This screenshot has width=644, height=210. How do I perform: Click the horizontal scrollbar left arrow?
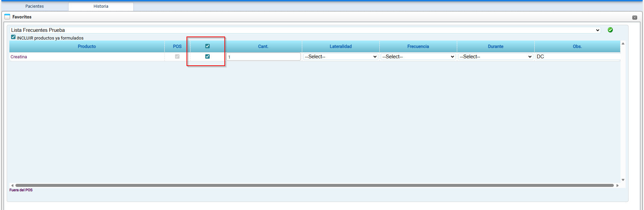(12, 185)
